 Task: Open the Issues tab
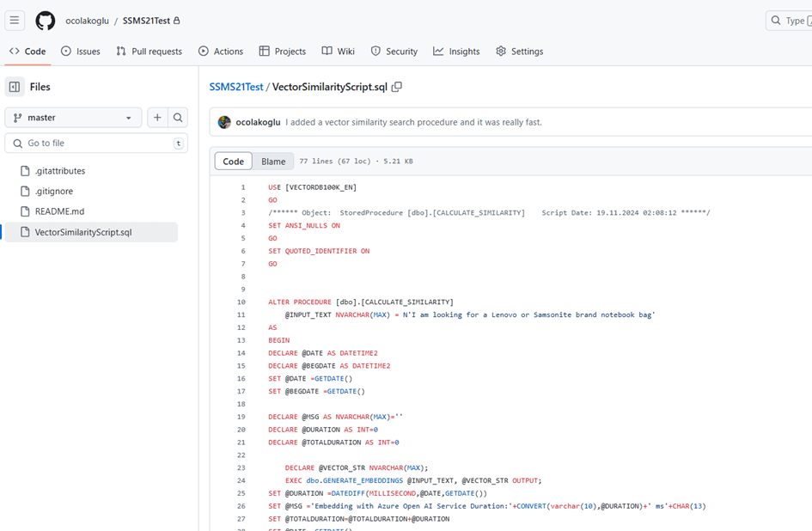(x=80, y=52)
